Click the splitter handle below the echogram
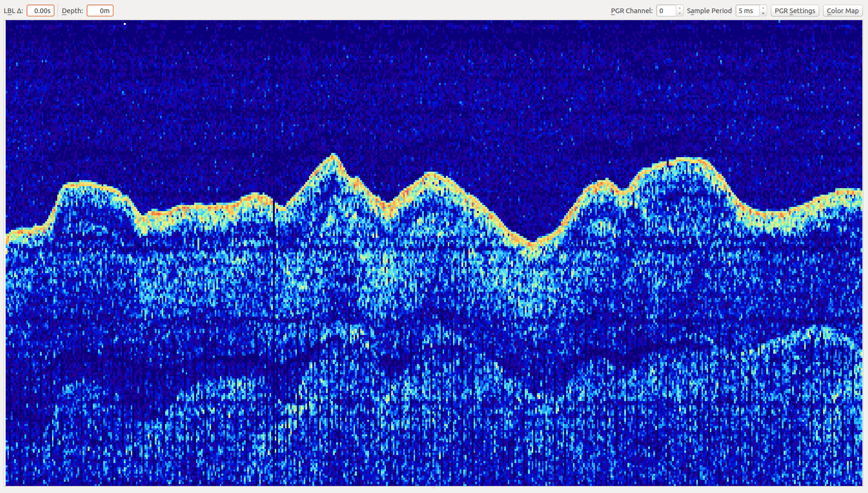The width and height of the screenshot is (868, 493). tap(434, 488)
